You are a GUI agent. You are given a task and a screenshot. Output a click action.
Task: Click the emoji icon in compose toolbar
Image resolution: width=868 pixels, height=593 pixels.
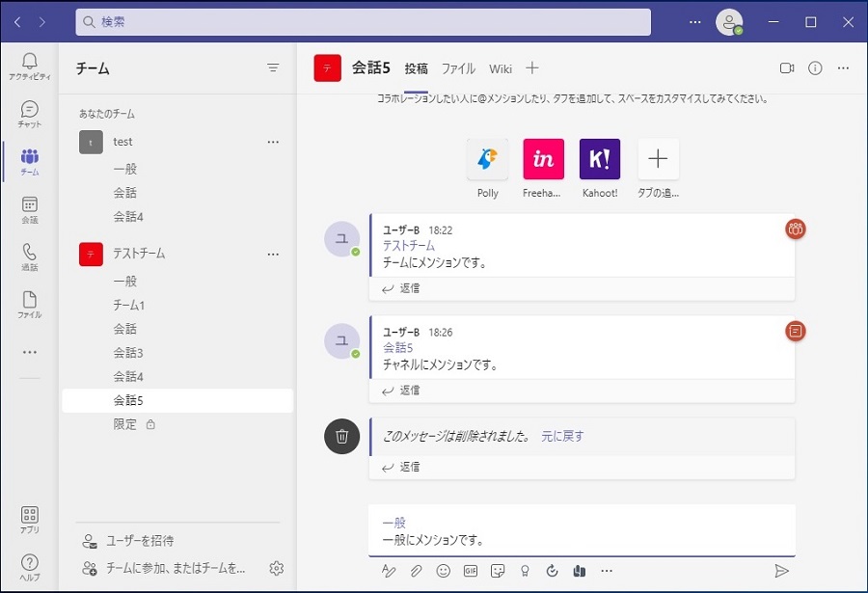(x=444, y=571)
